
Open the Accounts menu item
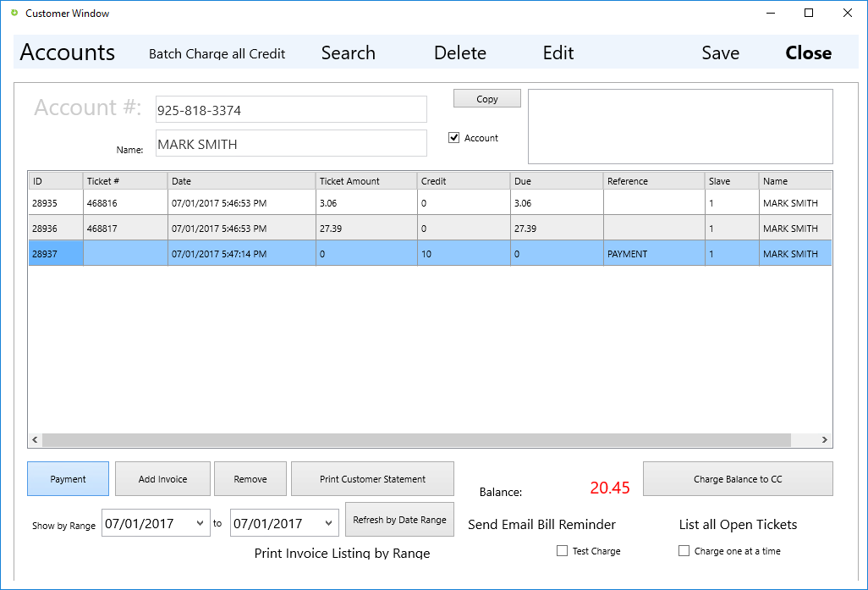pyautogui.click(x=68, y=52)
